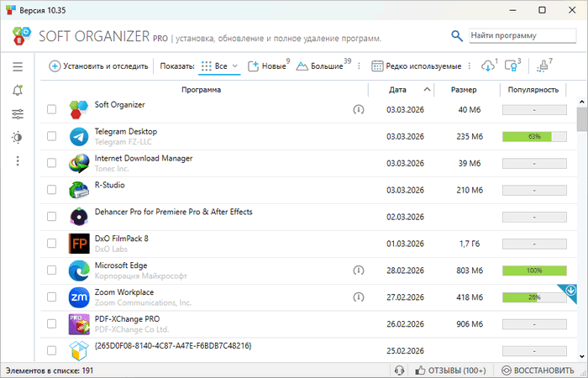Open the three-dot options next to "Большие"
This screenshot has width=588, height=378.
point(359,66)
